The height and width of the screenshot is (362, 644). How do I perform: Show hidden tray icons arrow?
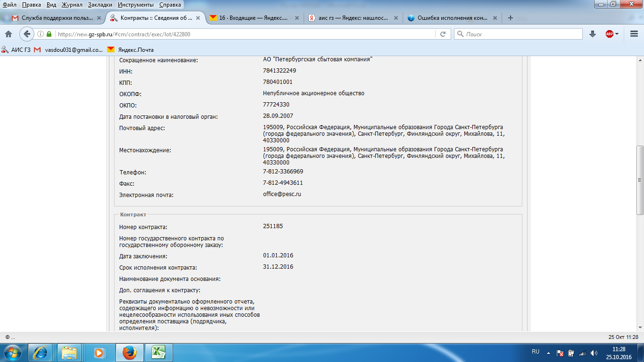tap(548, 353)
